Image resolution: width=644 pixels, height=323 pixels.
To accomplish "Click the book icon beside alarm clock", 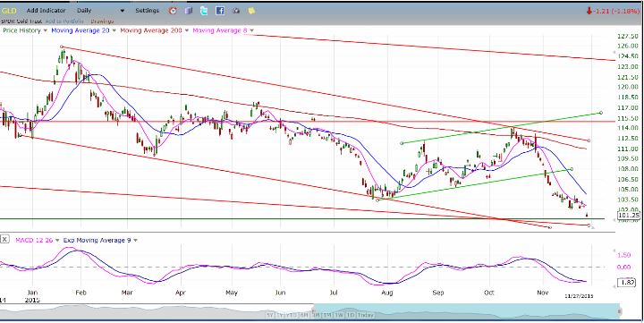I will click(189, 11).
